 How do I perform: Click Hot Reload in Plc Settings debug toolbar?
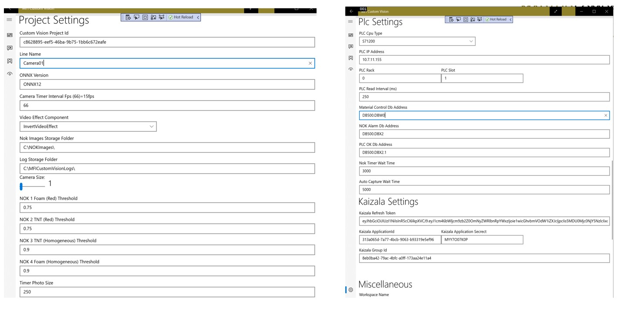(x=496, y=20)
